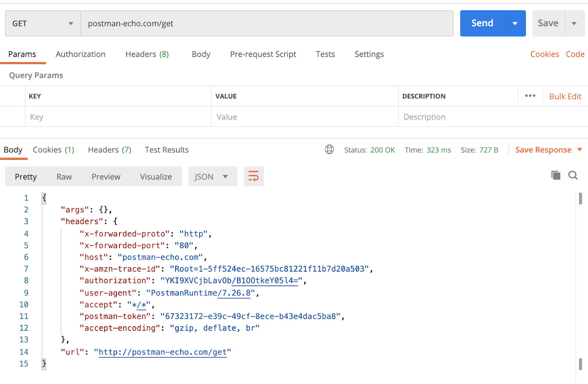588x384 pixels.
Task: Click the globe network icon
Action: (329, 150)
